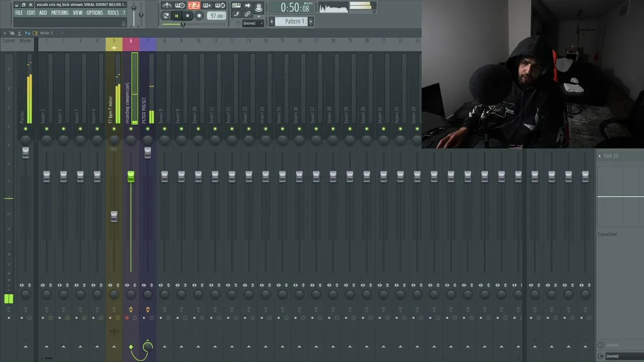Open the mixer options arrow menu

coord(5,33)
